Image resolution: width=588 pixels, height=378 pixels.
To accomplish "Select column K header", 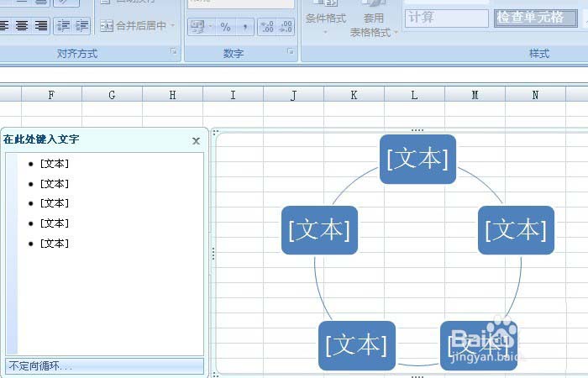I will click(x=354, y=95).
